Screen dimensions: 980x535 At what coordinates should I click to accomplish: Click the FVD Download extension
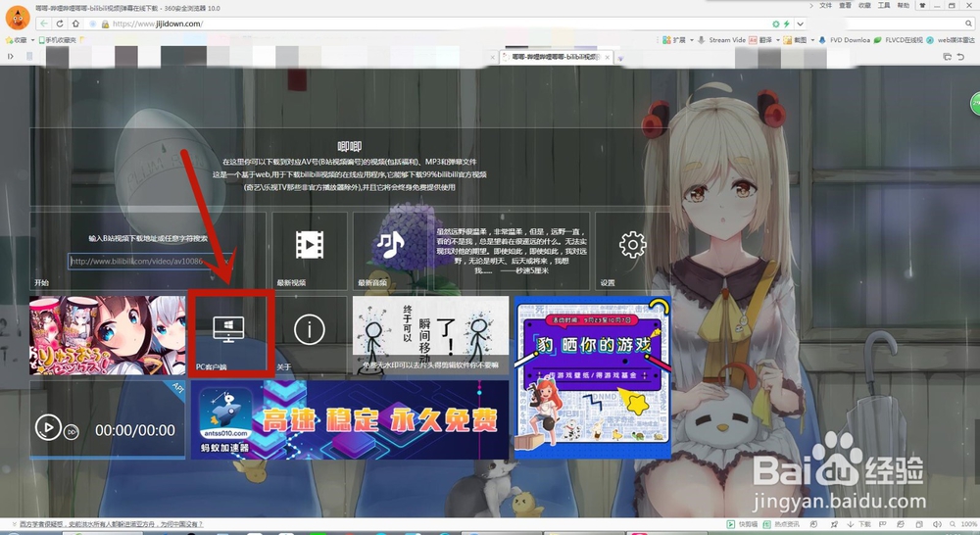pos(845,40)
